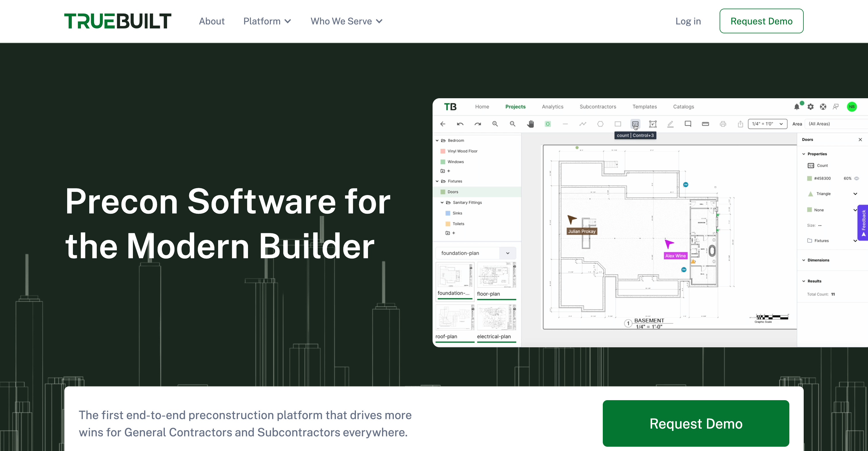Viewport: 868px width, 451px height.
Task: Open the Catalogs tab
Action: (683, 107)
